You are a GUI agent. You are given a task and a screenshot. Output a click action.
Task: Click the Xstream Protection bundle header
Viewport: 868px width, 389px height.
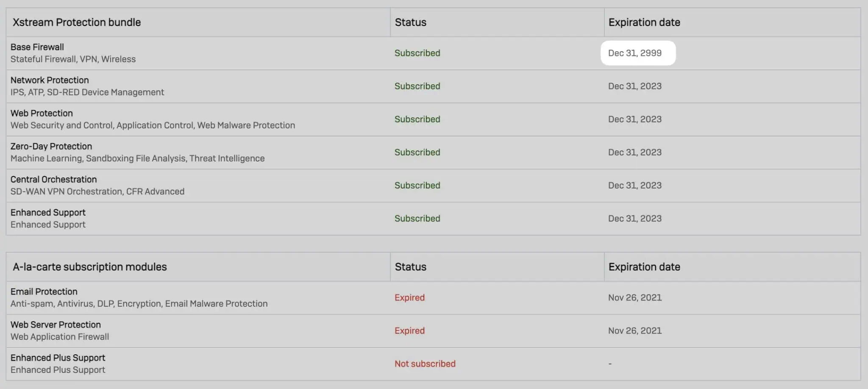click(x=75, y=22)
